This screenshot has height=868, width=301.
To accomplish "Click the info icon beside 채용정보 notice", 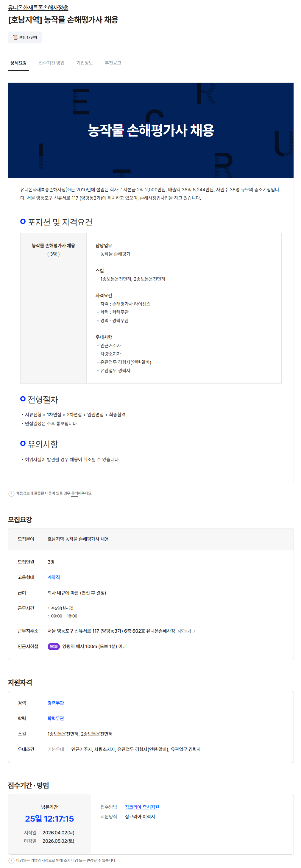I will pyautogui.click(x=11, y=494).
